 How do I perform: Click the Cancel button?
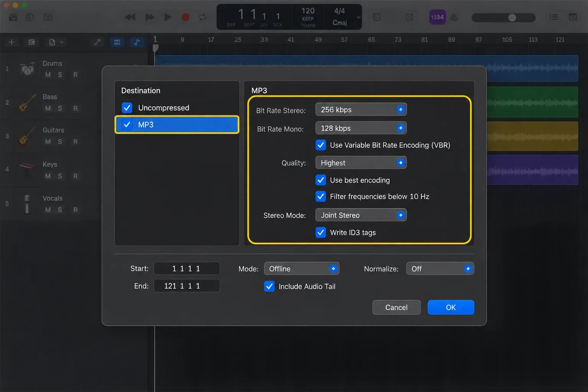tap(397, 307)
